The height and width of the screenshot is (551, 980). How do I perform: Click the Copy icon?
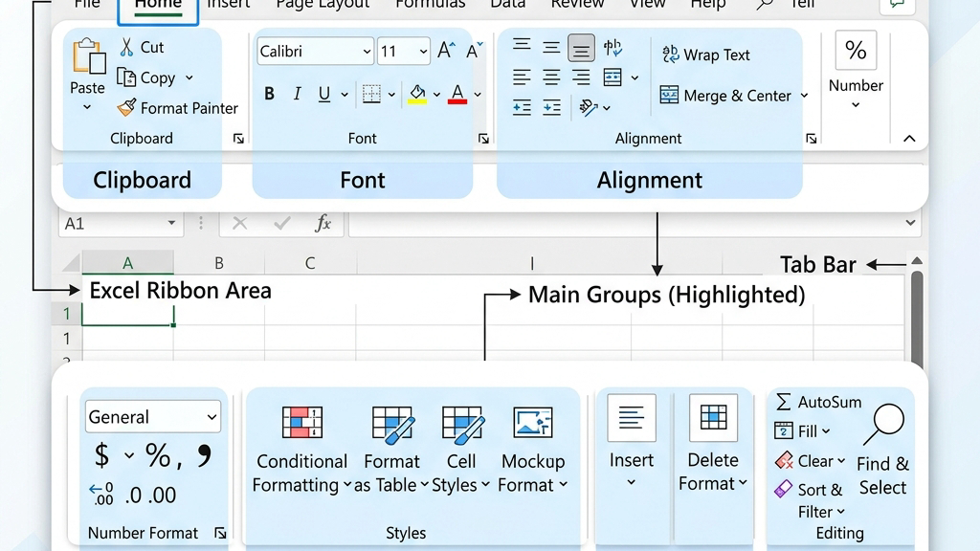coord(126,77)
